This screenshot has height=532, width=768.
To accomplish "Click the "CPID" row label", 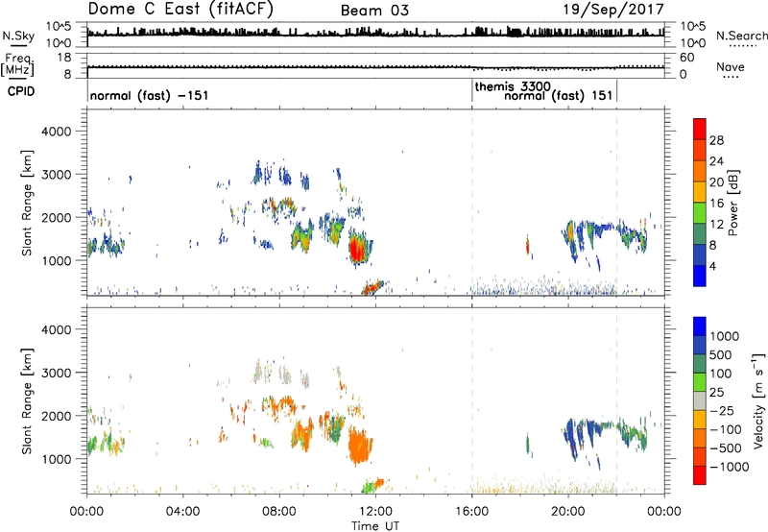I will [x=20, y=91].
